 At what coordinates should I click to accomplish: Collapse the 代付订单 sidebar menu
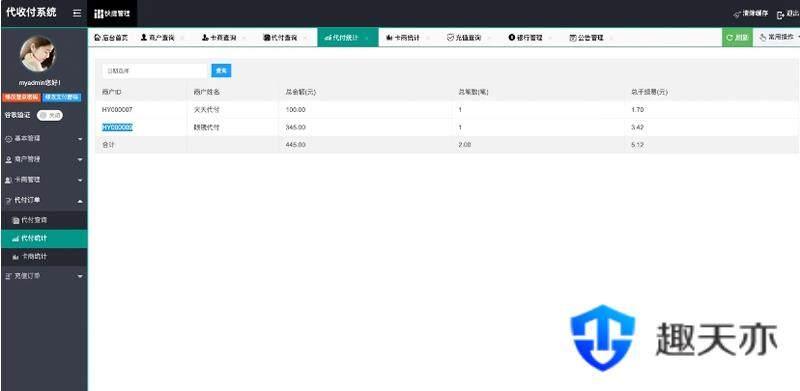click(x=44, y=200)
